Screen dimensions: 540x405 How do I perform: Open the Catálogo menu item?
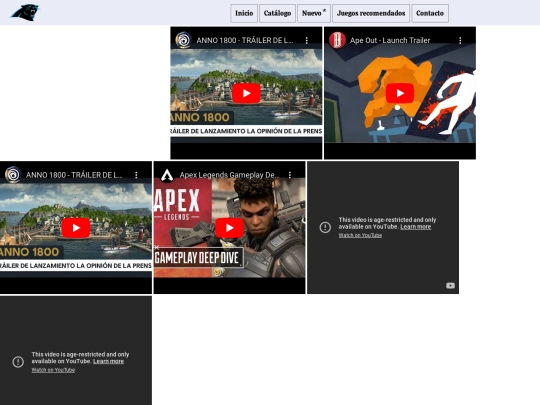277,13
